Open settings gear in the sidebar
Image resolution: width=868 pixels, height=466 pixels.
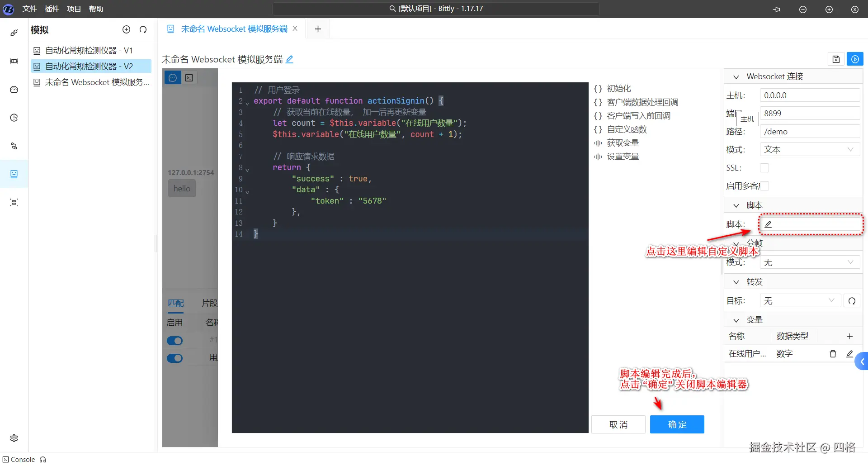click(14, 438)
